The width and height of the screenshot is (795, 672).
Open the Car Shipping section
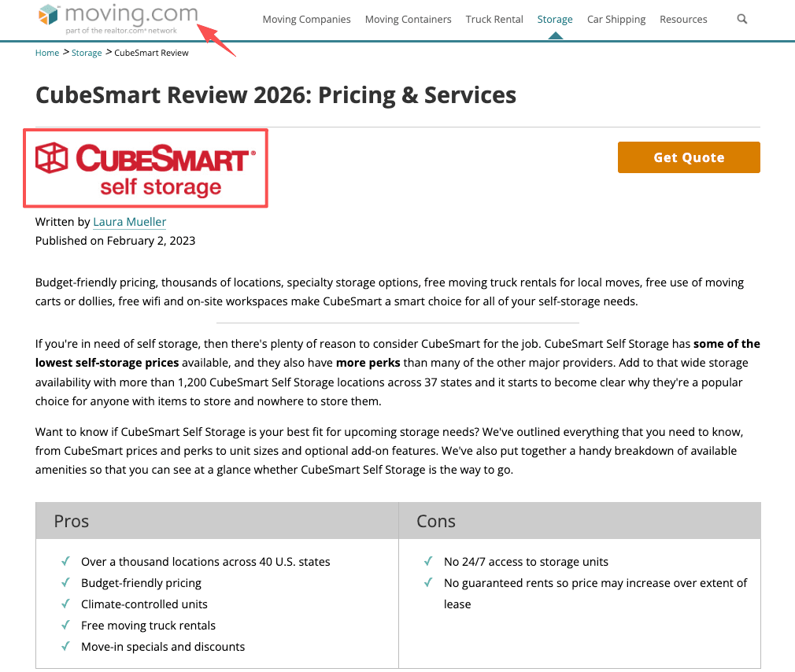616,19
